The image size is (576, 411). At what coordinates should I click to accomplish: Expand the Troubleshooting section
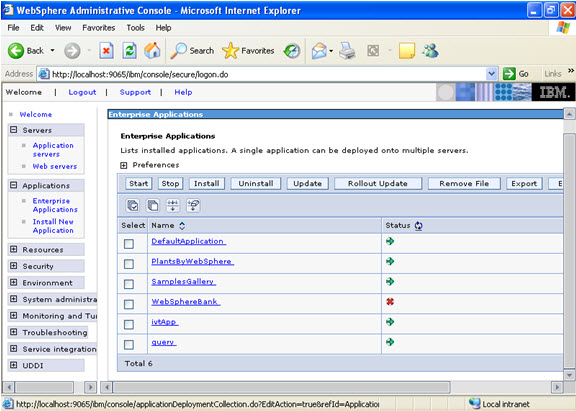(x=14, y=332)
